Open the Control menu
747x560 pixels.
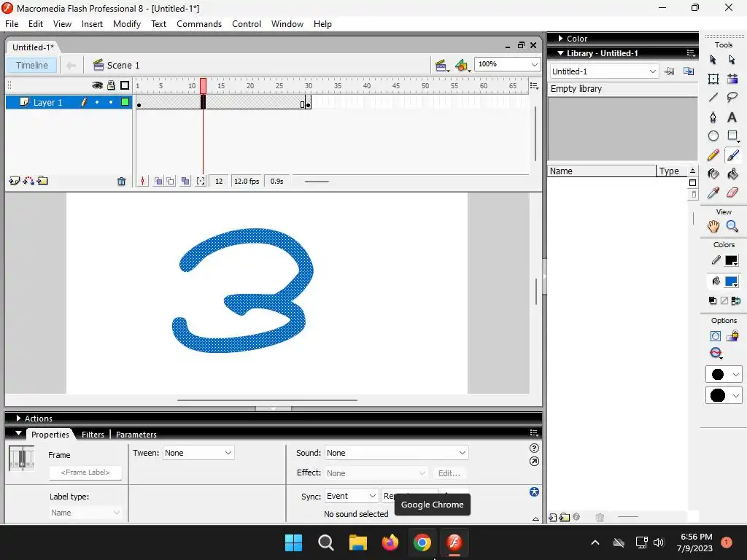[247, 24]
